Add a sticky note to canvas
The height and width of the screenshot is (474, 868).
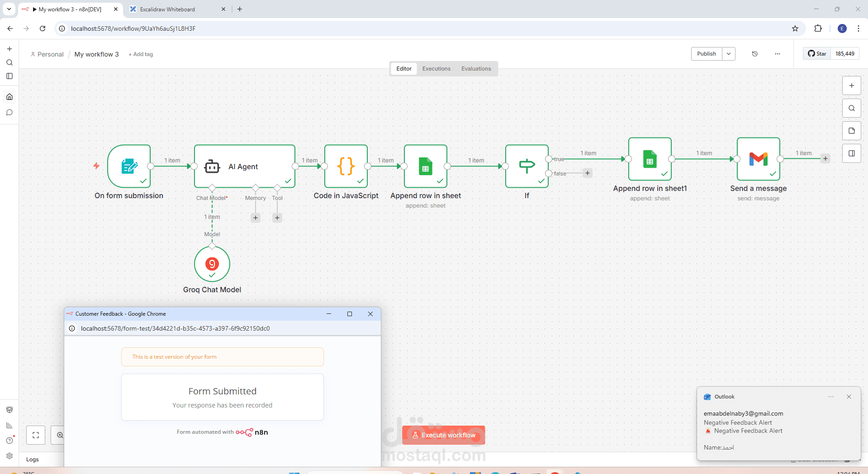tap(852, 131)
